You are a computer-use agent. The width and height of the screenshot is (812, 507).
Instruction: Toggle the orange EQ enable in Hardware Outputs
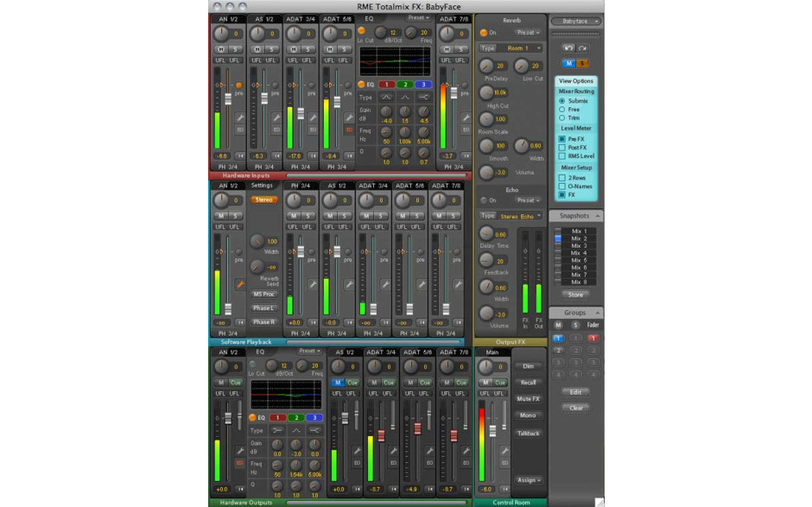pos(252,417)
